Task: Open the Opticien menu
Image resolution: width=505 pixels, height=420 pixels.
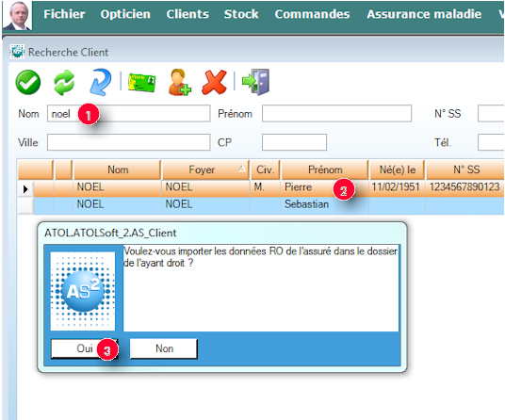Action: [125, 14]
